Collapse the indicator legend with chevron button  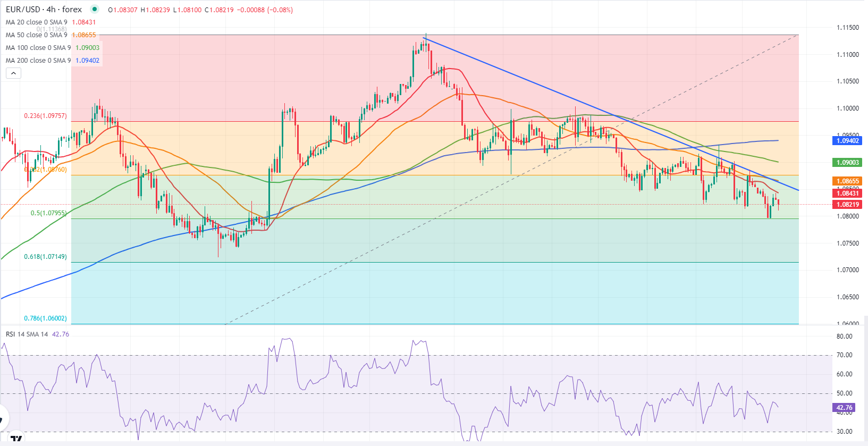tap(13, 73)
